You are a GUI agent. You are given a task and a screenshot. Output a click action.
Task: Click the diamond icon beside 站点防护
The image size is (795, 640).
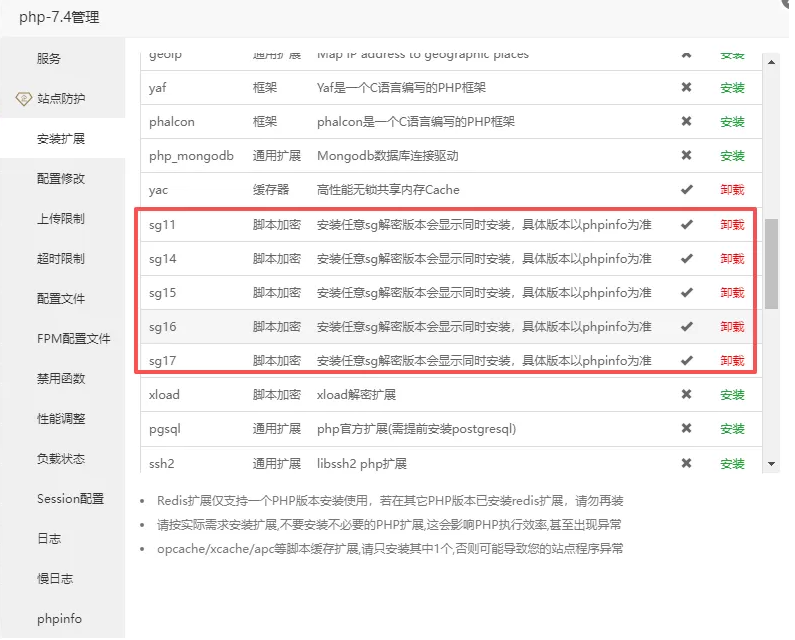coord(23,98)
